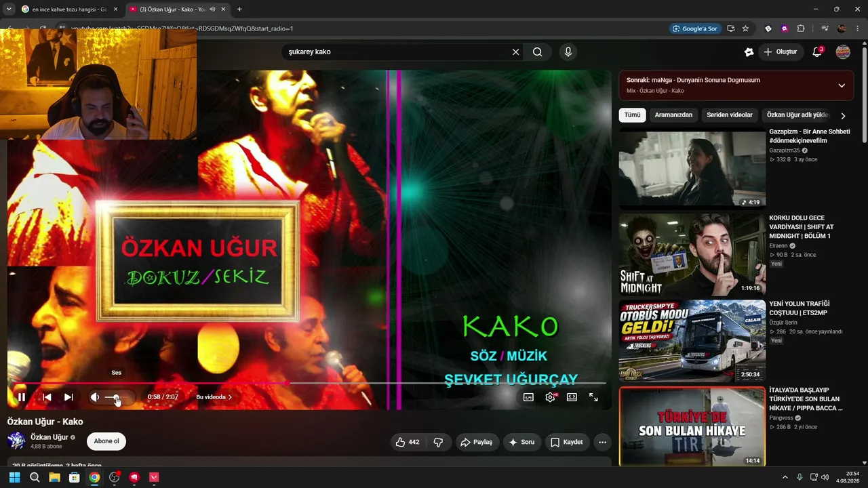Screen dimensions: 868x488
Task: Open the Chrome three-dot menu
Action: point(858,28)
